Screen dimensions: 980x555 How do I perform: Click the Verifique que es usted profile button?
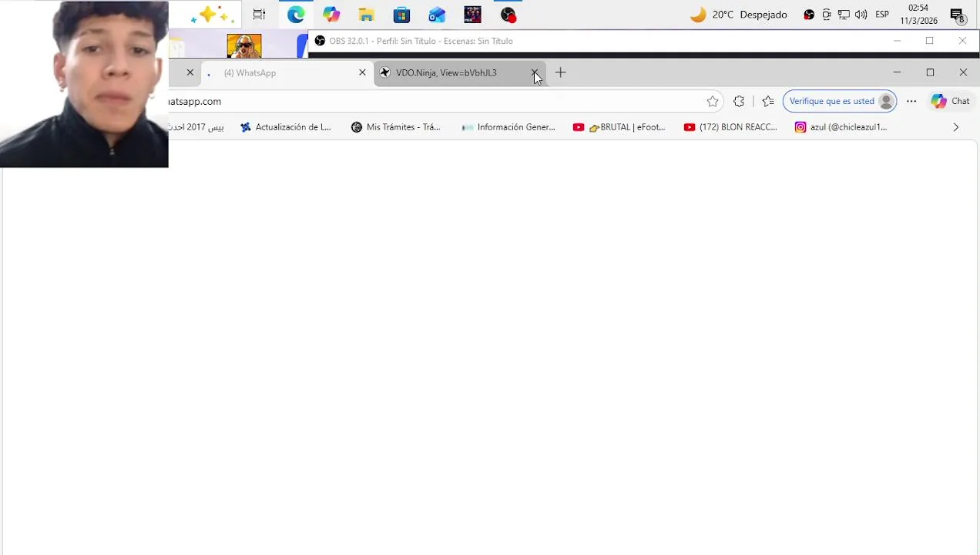pyautogui.click(x=840, y=101)
